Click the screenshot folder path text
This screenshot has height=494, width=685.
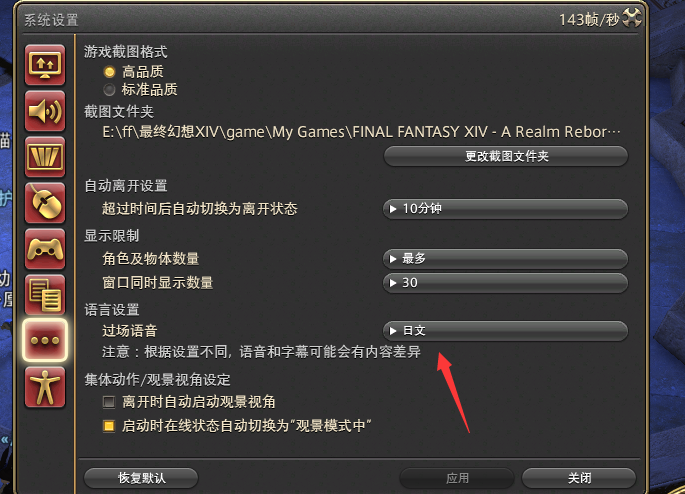(361, 131)
